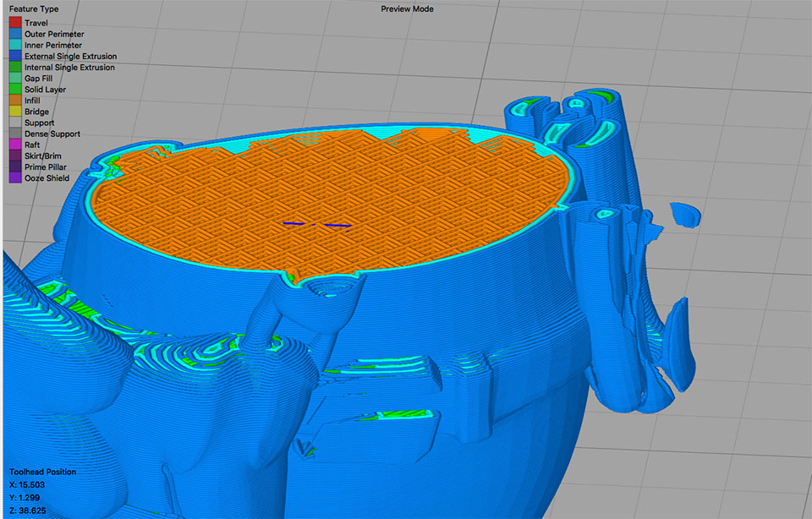812x519 pixels.
Task: Click the Solid Layer green swatch
Action: click(16, 89)
